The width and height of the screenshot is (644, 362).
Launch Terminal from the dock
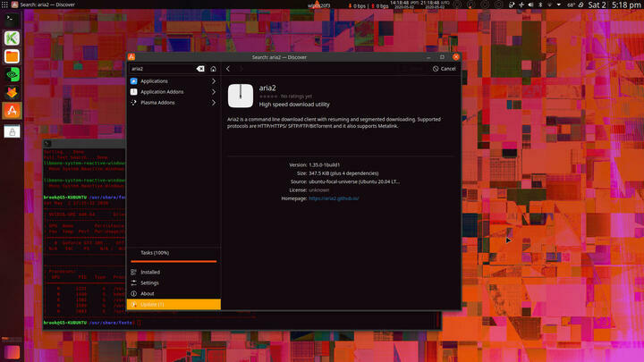12,20
